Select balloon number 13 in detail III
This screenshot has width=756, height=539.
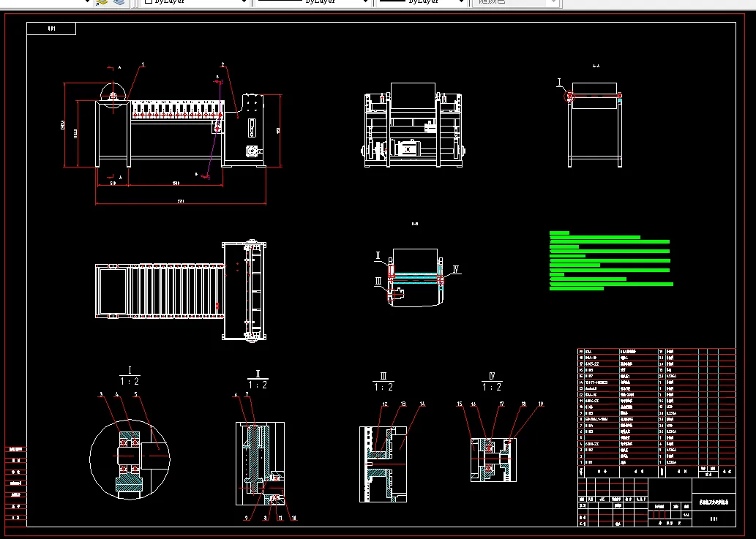[x=403, y=404]
